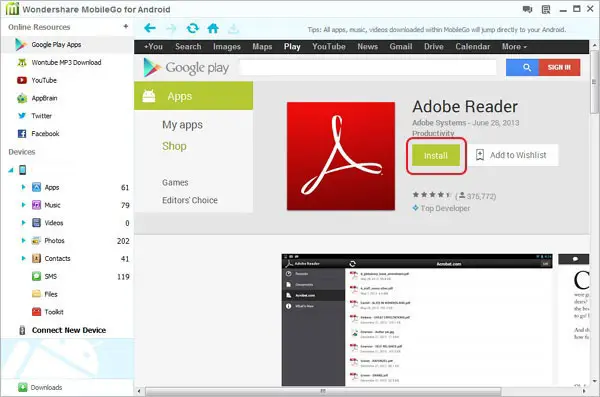Viewport: 600px width, 397px height.
Task: Click the green Install button
Action: click(x=436, y=155)
